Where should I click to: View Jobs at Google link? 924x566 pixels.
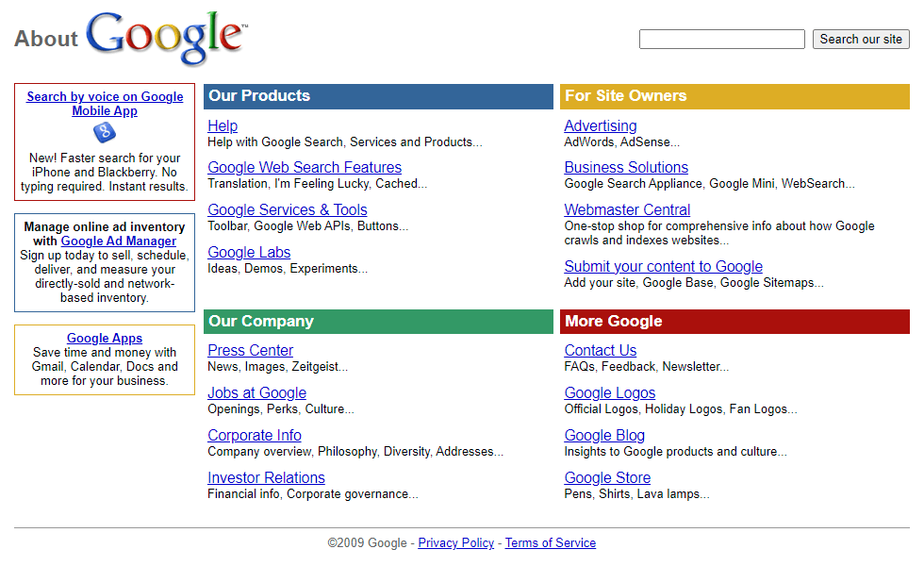[256, 392]
